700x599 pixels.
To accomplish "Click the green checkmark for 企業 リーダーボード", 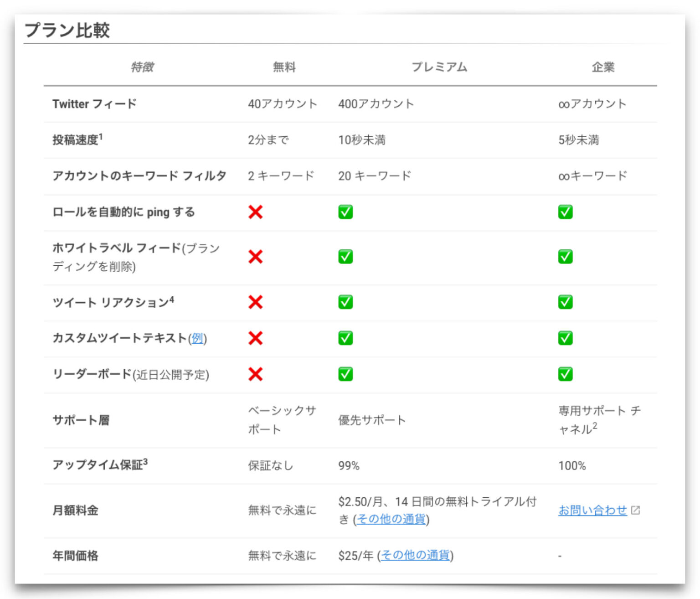I will pyautogui.click(x=565, y=374).
